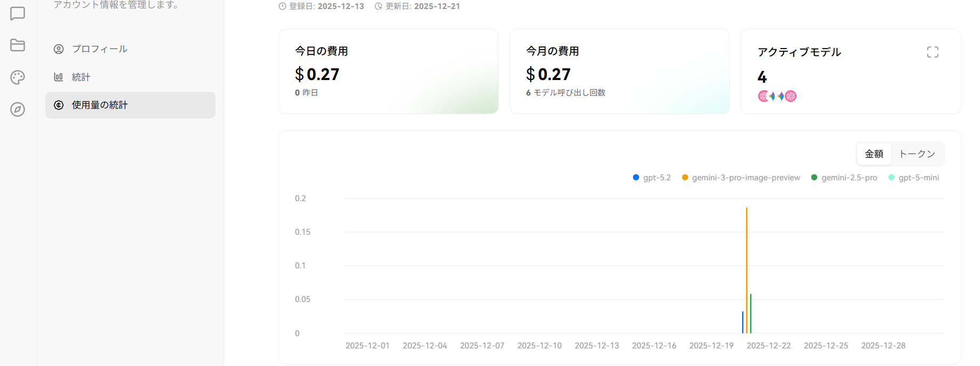Open the 統計 menu item

(x=130, y=77)
